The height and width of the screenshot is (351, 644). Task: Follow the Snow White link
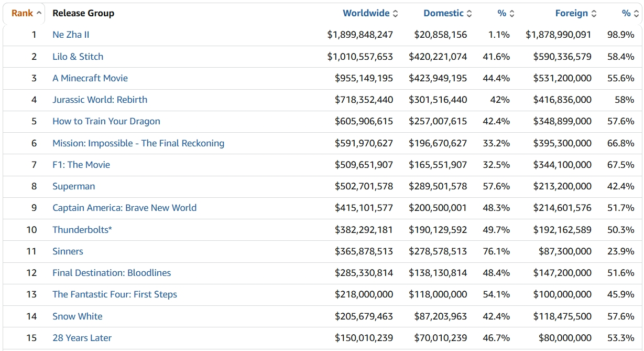pos(78,316)
